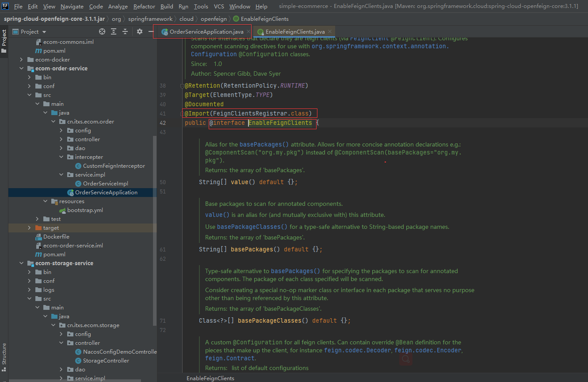Collapse the ecom-order-service module node
Screen dimensions: 588x382
tap(22, 69)
